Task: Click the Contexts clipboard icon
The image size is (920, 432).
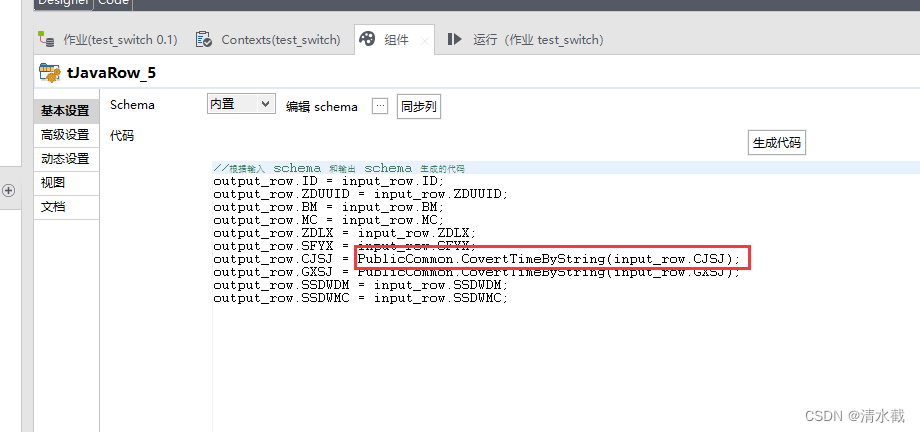Action: [x=204, y=39]
